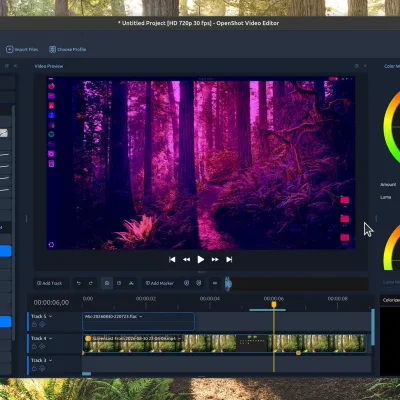Redo the last action
This screenshot has height=400, width=400.
click(91, 283)
